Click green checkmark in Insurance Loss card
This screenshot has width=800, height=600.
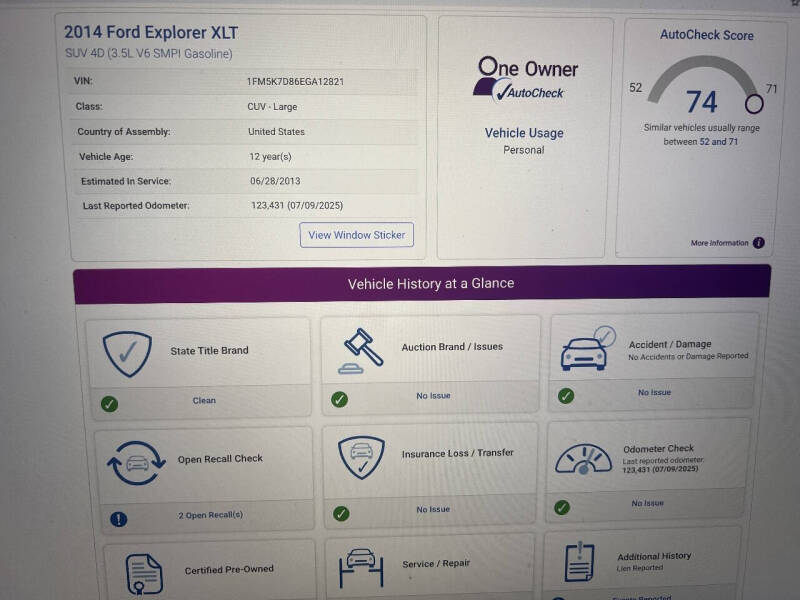tap(341, 513)
